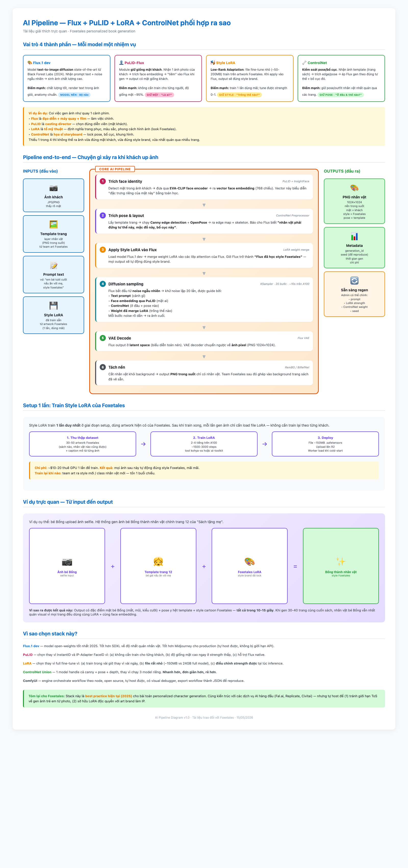Click the "KSampler · 20 bước" label
408x868 pixels.
pos(285,284)
